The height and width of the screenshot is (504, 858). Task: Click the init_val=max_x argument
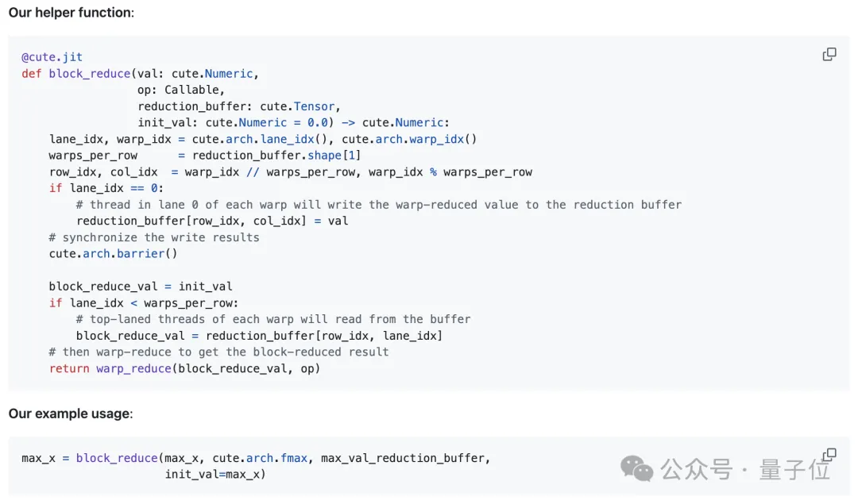[x=215, y=475]
